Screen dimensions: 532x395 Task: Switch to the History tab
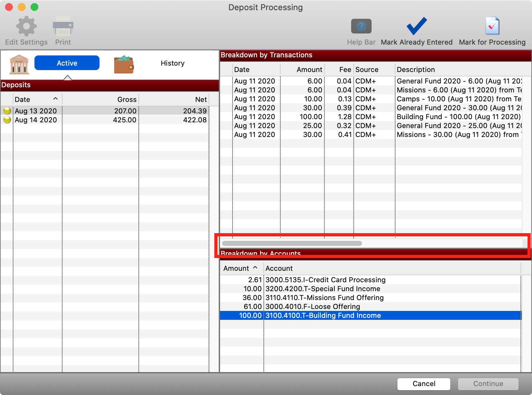click(x=172, y=63)
